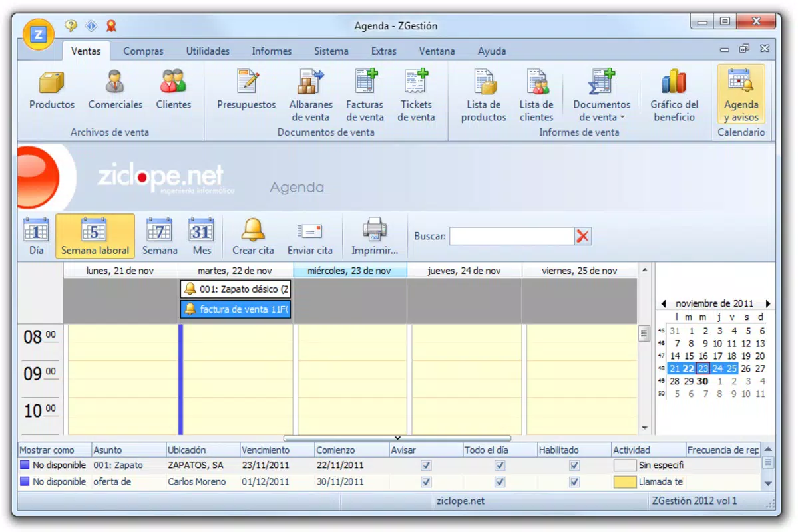The height and width of the screenshot is (532, 798).
Task: Open Documentos de venta report dropdown
Action: pyautogui.click(x=602, y=96)
